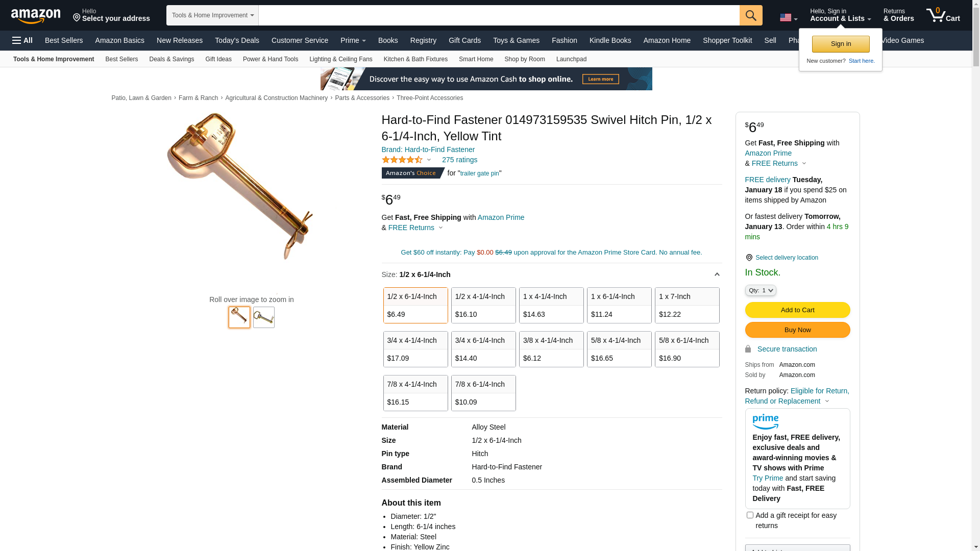
Task: Open the Qty quantity dropdown
Action: (x=761, y=290)
